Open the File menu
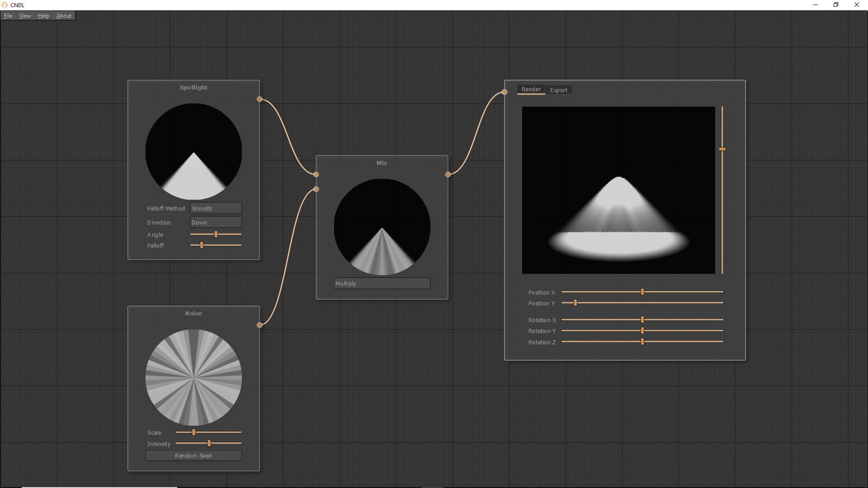This screenshot has height=488, width=868. pyautogui.click(x=8, y=15)
